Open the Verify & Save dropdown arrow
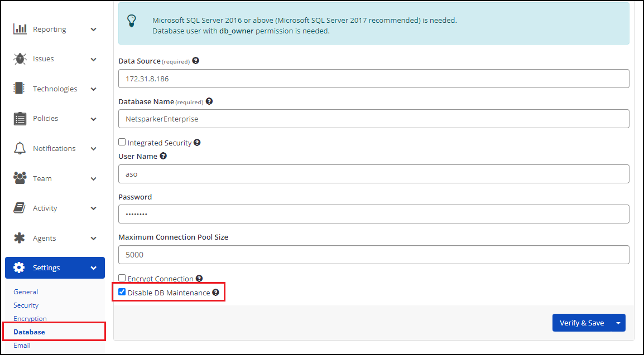 618,322
